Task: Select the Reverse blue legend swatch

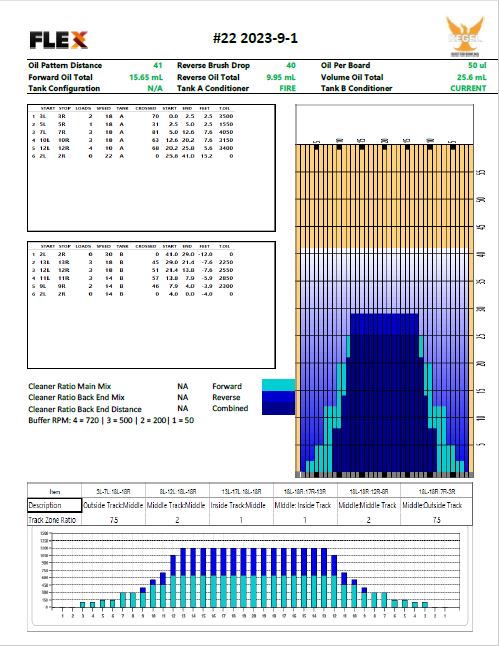Action: coord(278,396)
